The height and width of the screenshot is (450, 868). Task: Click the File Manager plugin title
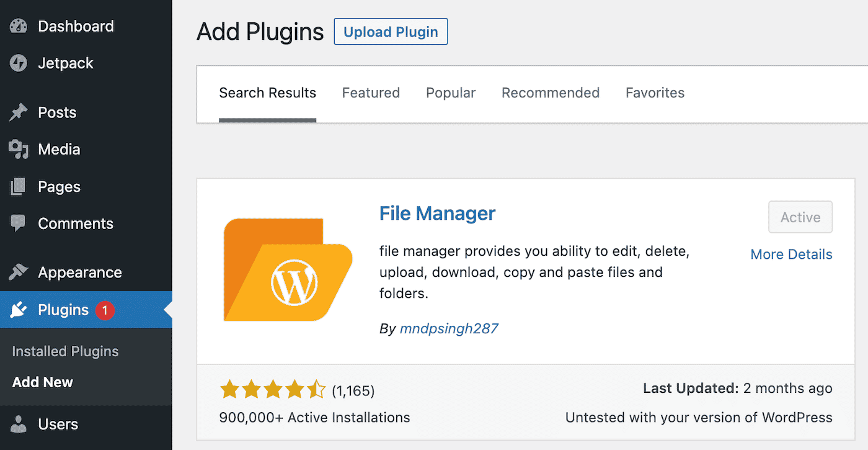(x=437, y=213)
